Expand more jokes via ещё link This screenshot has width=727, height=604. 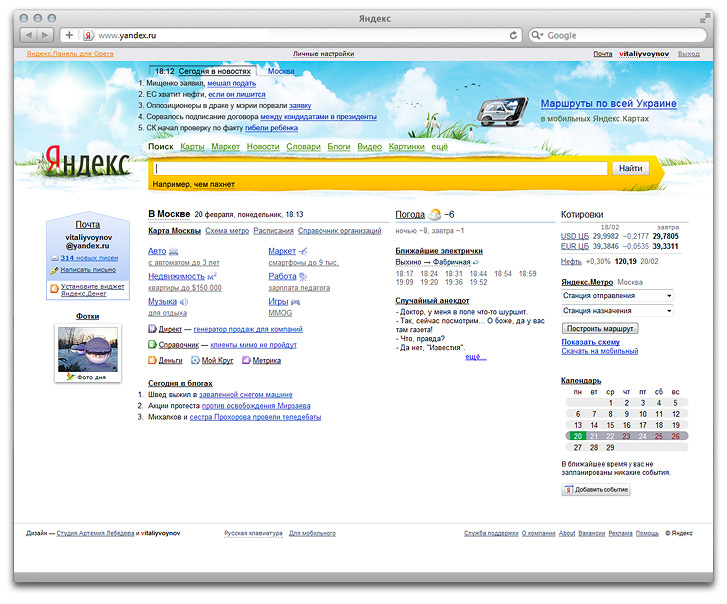click(476, 357)
